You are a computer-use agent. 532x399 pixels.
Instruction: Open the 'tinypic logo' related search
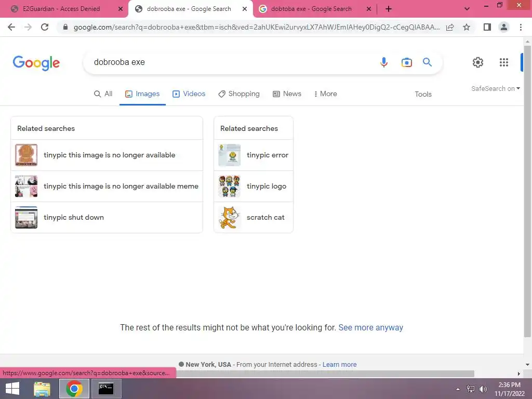[x=254, y=187]
